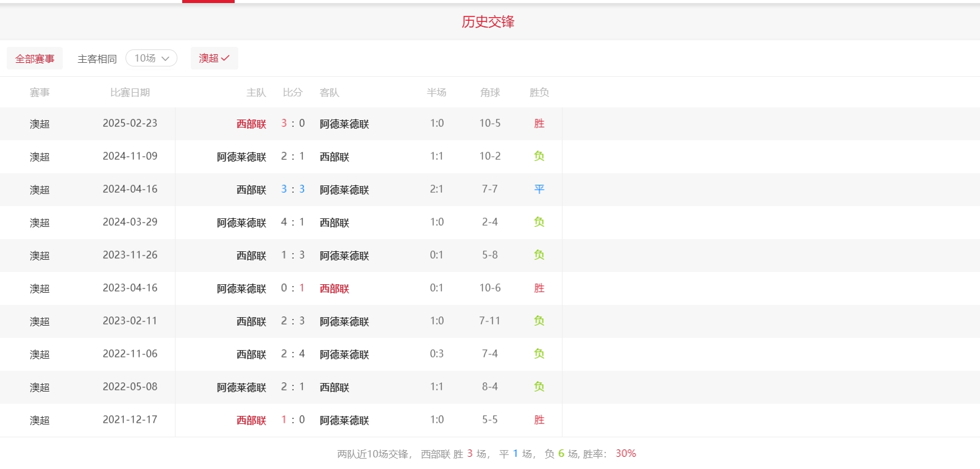Viewport: 980px width, 469px height.
Task: Click the 比赛日期 column header
Action: pyautogui.click(x=130, y=93)
